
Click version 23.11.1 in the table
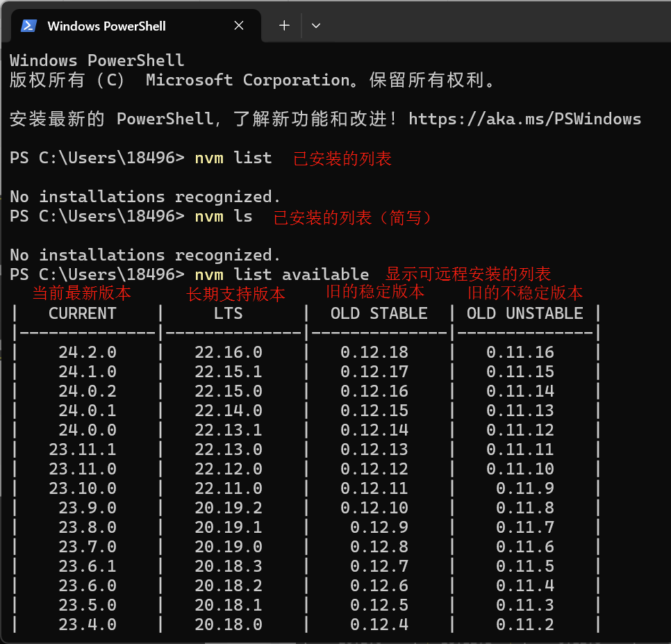pos(82,449)
